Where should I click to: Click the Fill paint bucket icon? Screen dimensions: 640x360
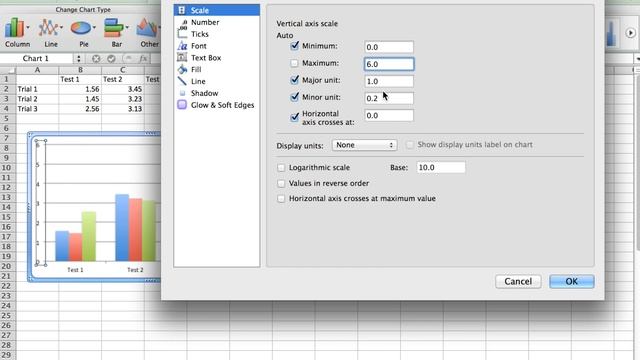(182, 69)
